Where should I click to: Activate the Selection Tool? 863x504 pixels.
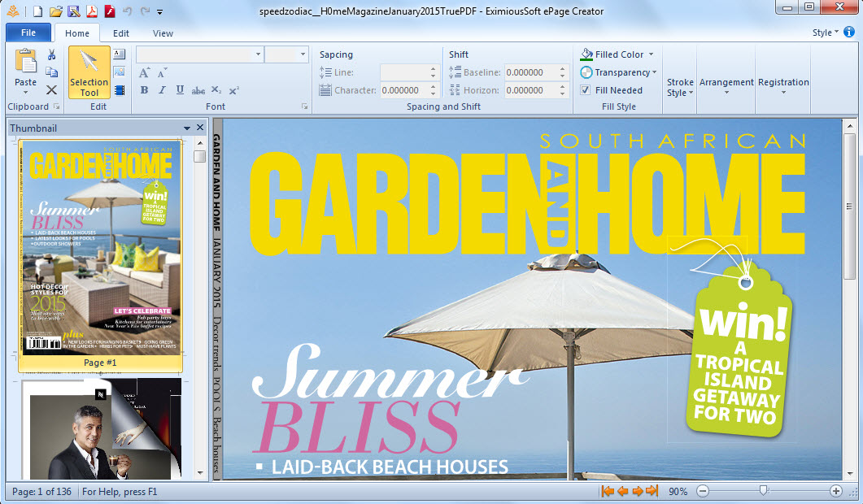[89, 72]
